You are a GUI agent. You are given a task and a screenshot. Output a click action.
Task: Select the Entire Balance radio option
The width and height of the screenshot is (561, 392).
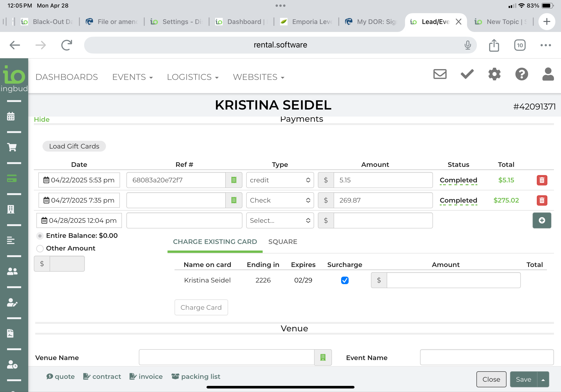[x=40, y=236]
